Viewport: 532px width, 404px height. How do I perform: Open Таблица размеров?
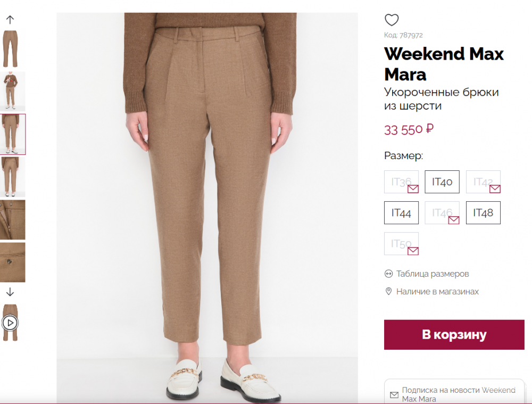pyautogui.click(x=432, y=274)
